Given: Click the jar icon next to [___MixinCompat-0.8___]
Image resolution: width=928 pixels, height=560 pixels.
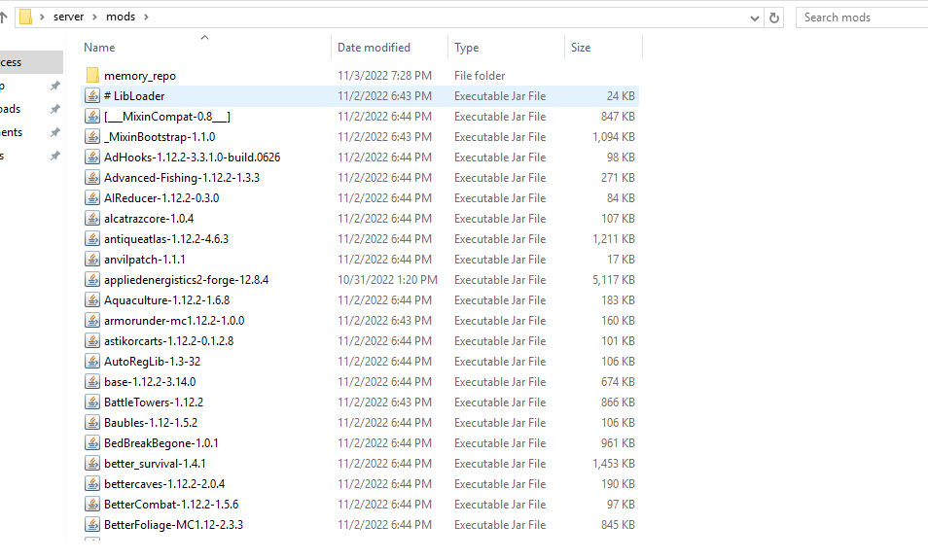Looking at the screenshot, I should point(92,117).
